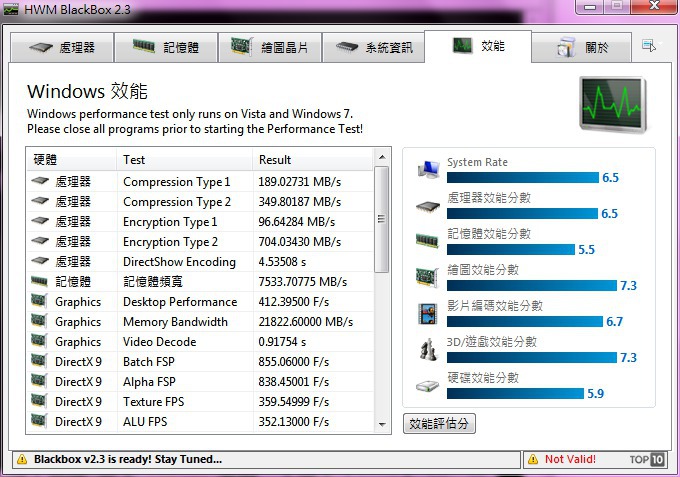Viewport: 680px width, 477px height.
Task: Click the 硬碟效能分數 hard drive icon
Action: click(428, 386)
